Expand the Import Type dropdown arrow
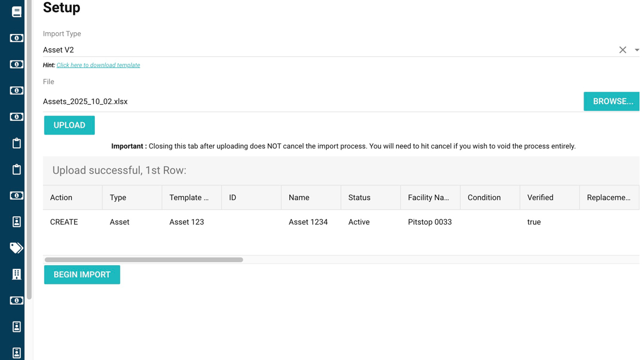Screen dimensions: 644x360 point(637,50)
